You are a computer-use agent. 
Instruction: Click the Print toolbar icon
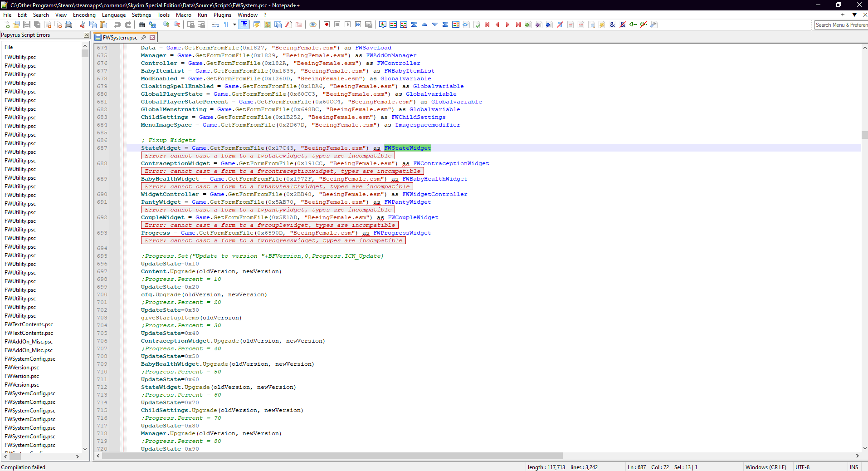[x=68, y=25]
